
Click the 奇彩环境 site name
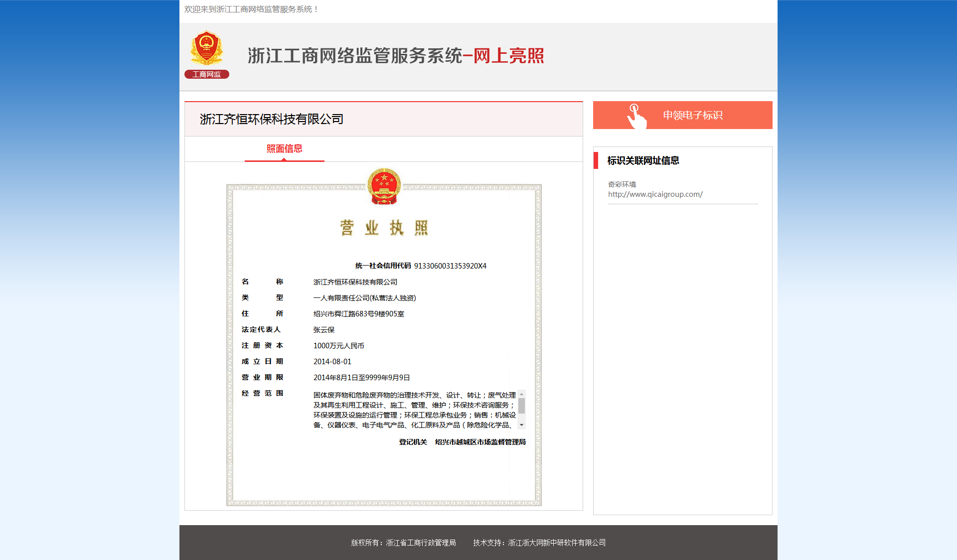(622, 184)
